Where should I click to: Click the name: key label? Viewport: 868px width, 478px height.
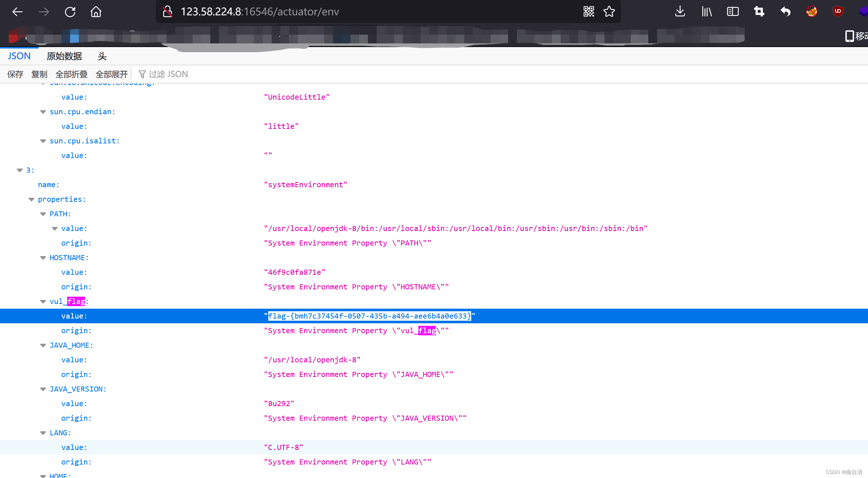(49, 185)
